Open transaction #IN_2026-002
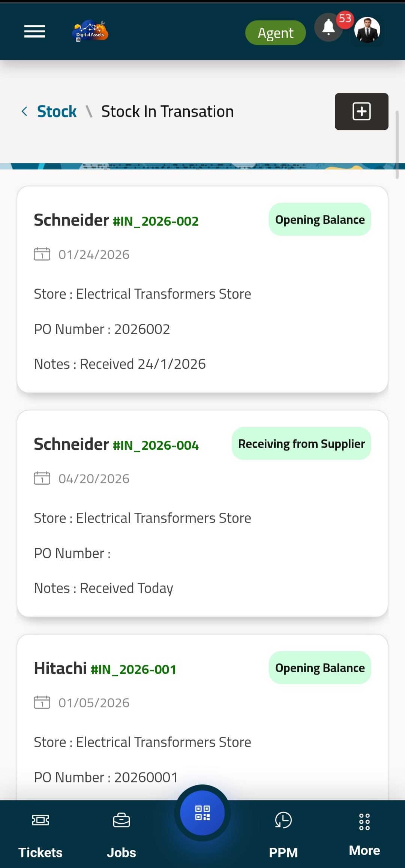This screenshot has height=868, width=405. pyautogui.click(x=156, y=221)
